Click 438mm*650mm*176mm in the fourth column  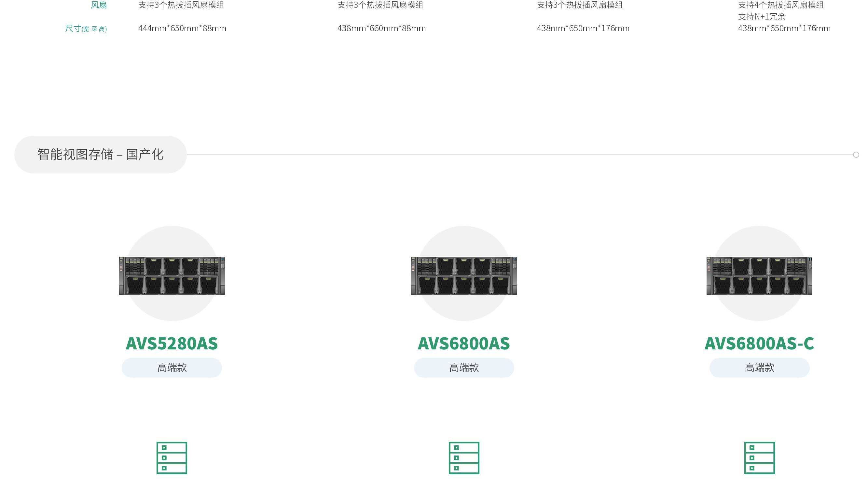tap(784, 28)
